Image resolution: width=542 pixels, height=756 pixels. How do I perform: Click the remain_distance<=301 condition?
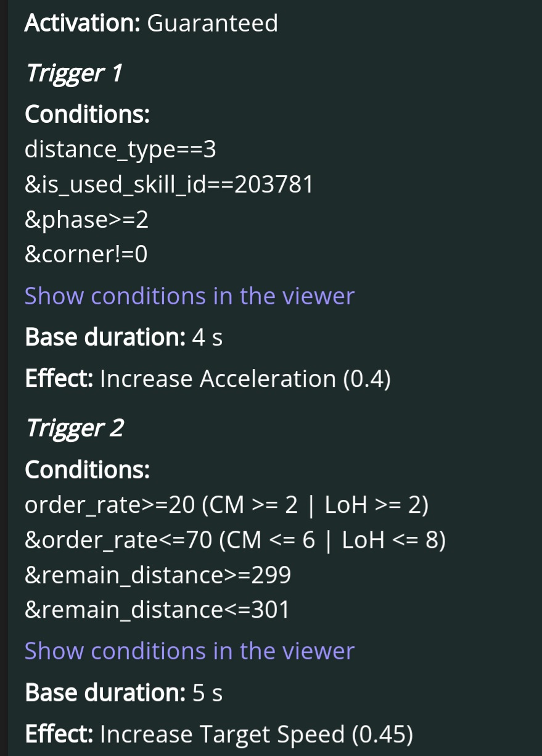pos(157,610)
